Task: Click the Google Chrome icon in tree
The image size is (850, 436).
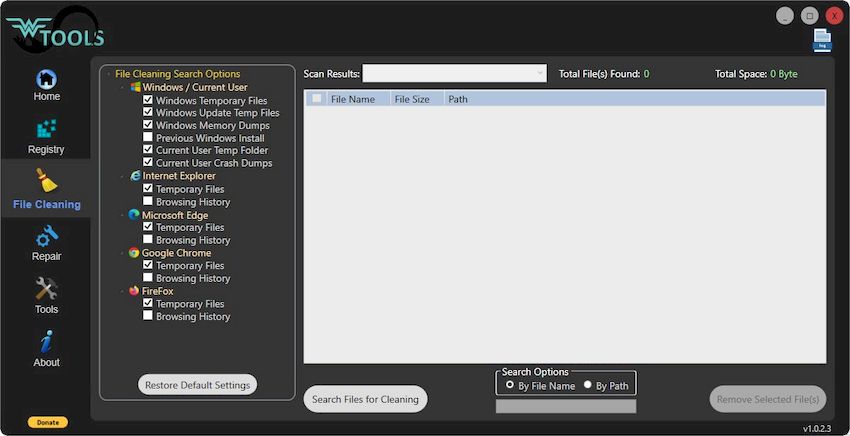Action: [x=134, y=253]
